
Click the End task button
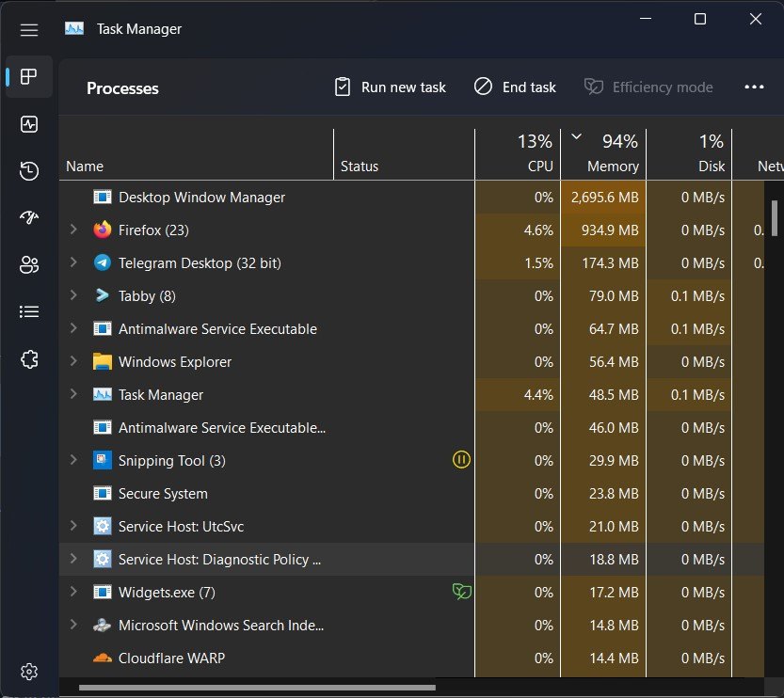click(x=515, y=87)
